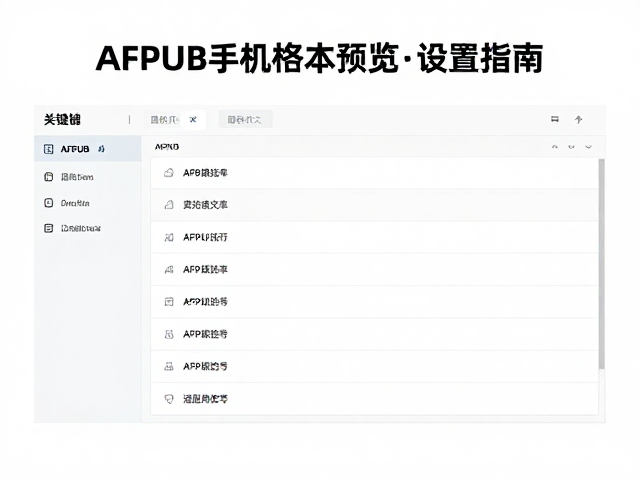This screenshot has width=640, height=480.
Task: Click the calendar-like icon in the fifth row
Action: (x=169, y=302)
